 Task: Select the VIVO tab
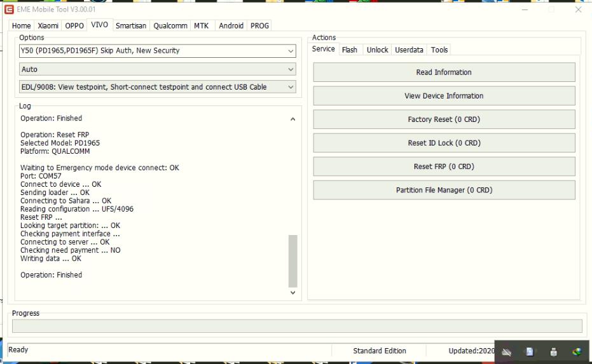coord(100,25)
